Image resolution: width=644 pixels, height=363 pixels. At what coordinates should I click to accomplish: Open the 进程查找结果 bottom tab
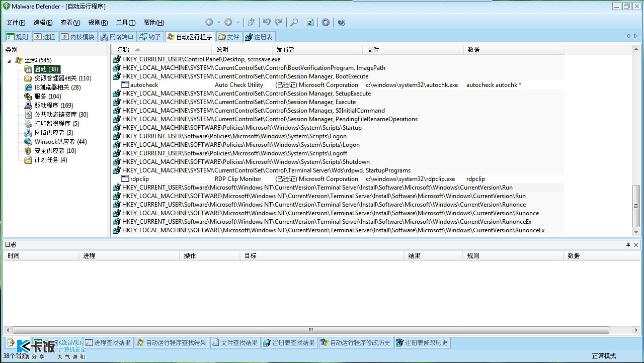coord(108,343)
